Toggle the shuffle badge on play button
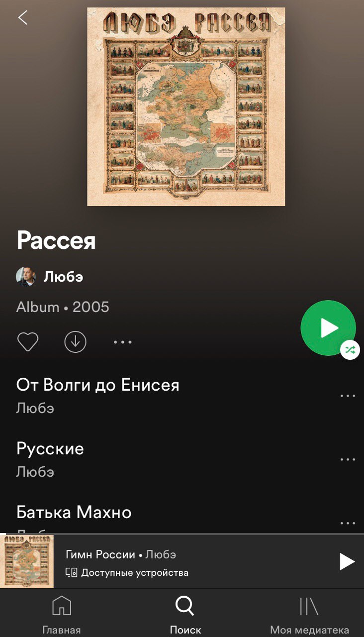The height and width of the screenshot is (637, 364). click(350, 350)
